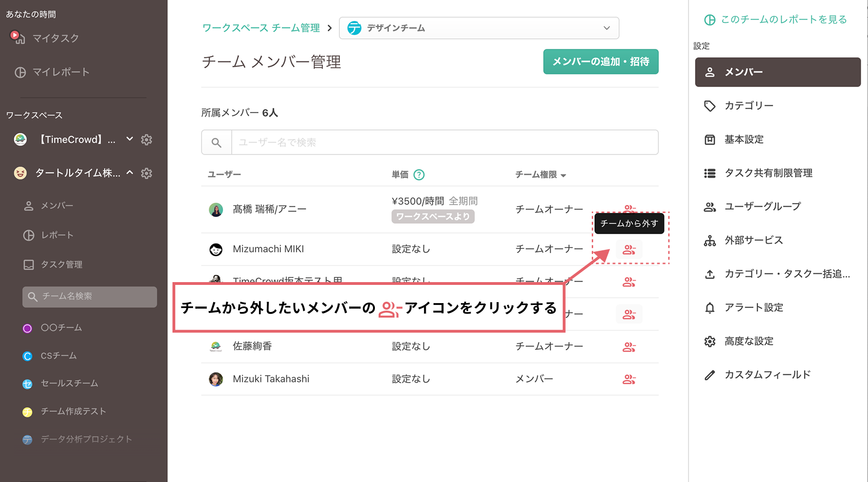Expand the 【TimeCrowd】 workspace section
This screenshot has width=868, height=482.
129,139
